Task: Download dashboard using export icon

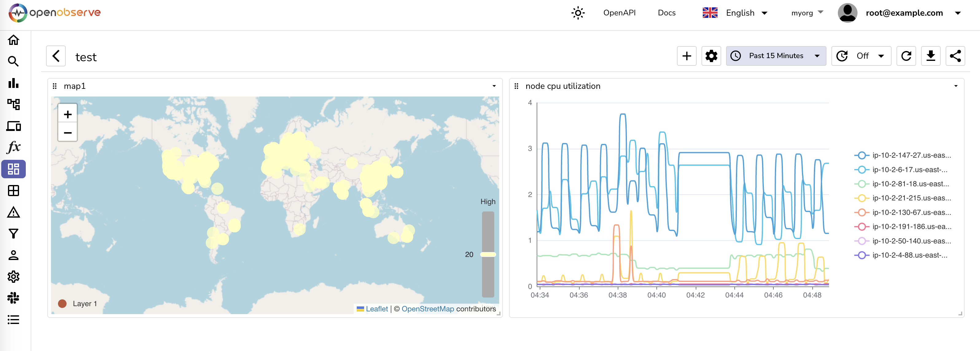Action: tap(931, 56)
